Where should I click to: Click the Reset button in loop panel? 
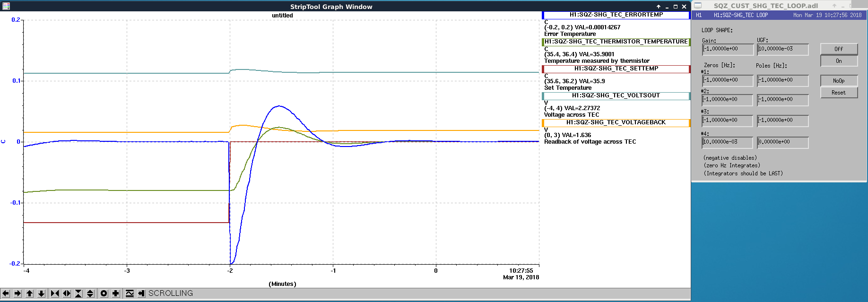point(839,93)
